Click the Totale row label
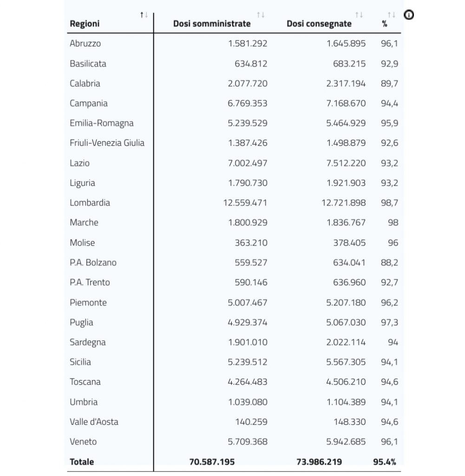 pyautogui.click(x=82, y=462)
